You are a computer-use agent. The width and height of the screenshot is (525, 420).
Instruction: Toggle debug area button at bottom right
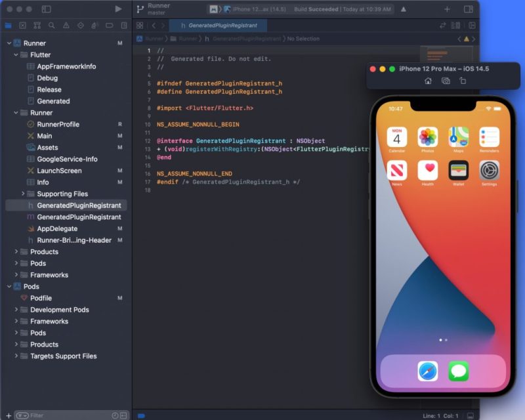[471, 415]
